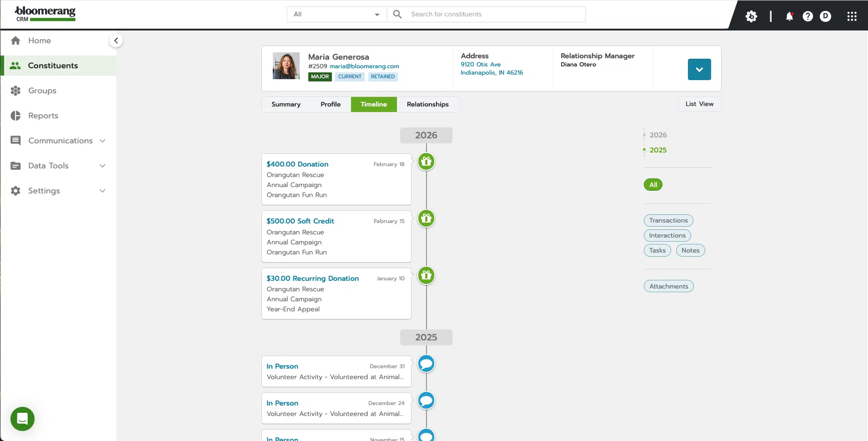Click Maria Generosa's profile photo
This screenshot has height=441, width=868.
(286, 65)
